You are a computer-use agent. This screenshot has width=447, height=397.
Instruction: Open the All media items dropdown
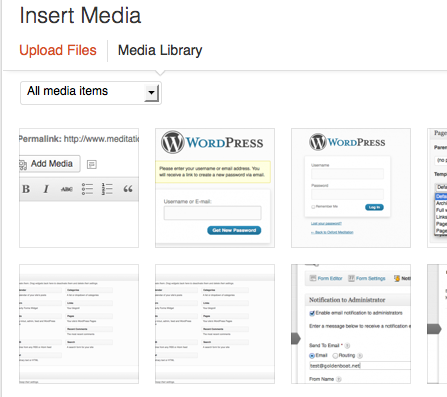tap(91, 93)
